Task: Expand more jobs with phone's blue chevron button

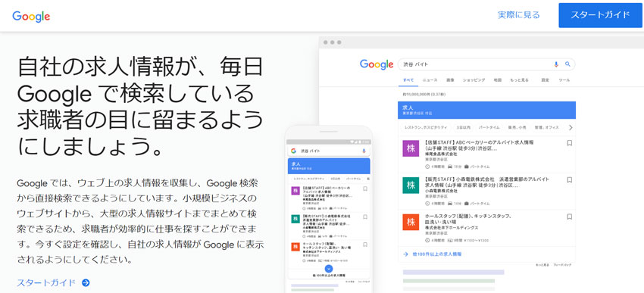Action: (x=329, y=269)
